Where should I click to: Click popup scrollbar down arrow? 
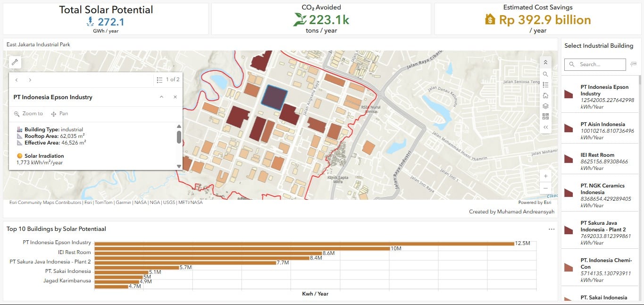[x=179, y=166]
